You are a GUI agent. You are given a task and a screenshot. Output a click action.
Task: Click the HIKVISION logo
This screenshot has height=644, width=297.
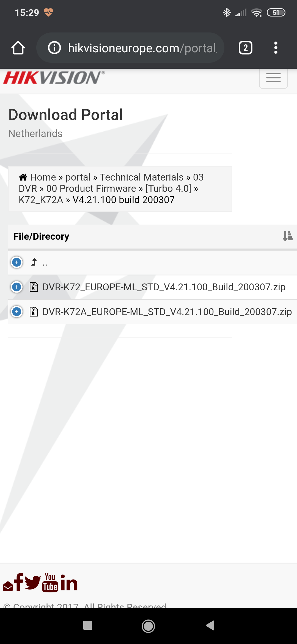click(52, 78)
